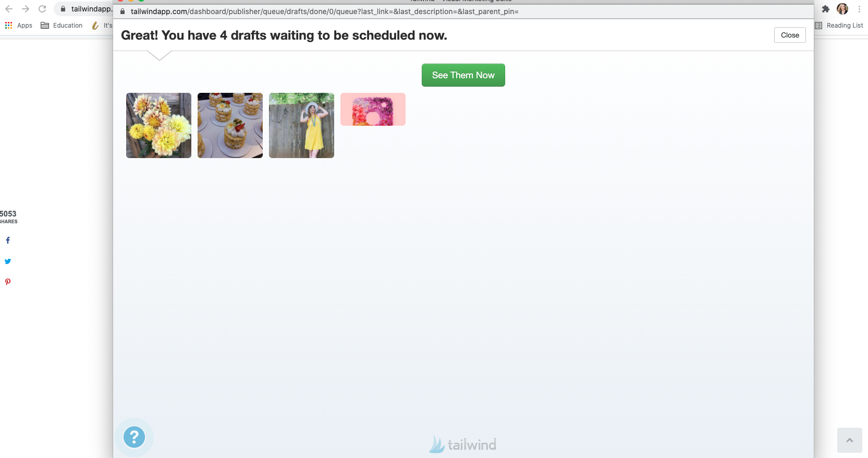868x458 pixels.
Task: Click the scroll-to-top arrow button
Action: click(850, 440)
